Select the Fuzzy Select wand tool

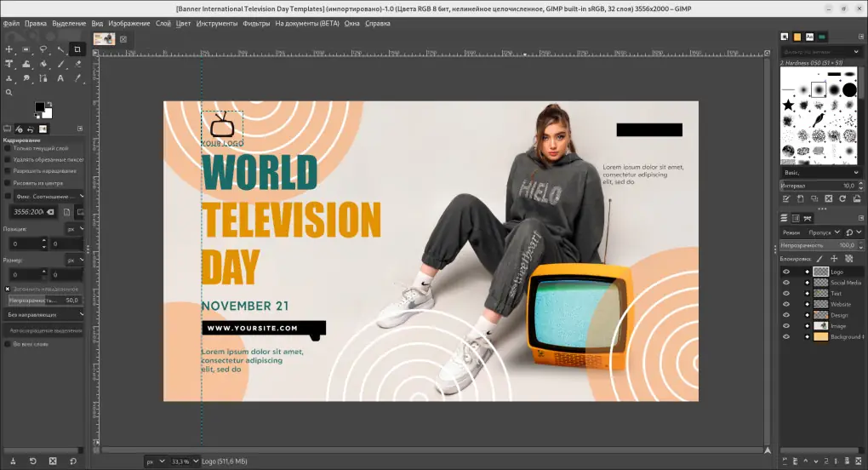click(x=60, y=49)
